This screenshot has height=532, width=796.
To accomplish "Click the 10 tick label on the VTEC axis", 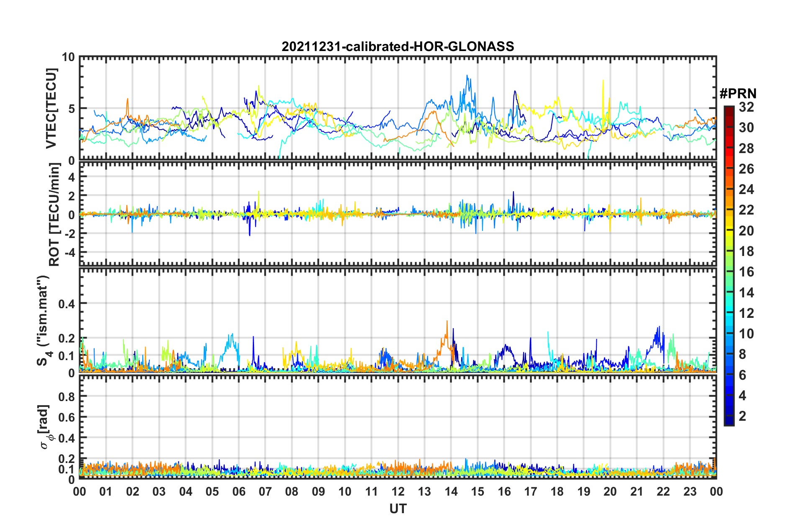I will click(68, 57).
